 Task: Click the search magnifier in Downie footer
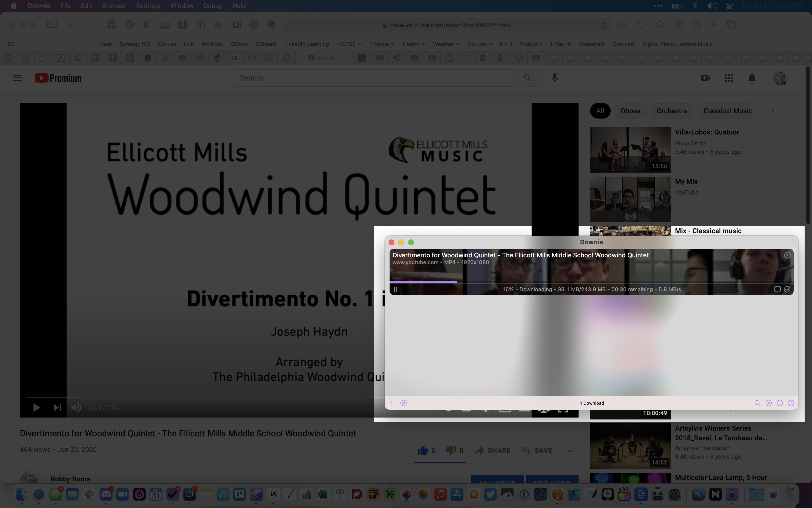(x=757, y=403)
